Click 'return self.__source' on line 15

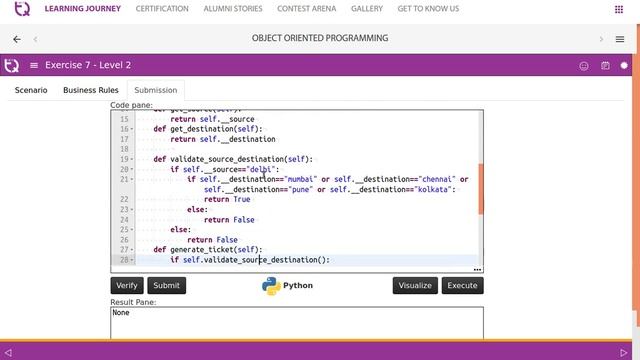212,119
